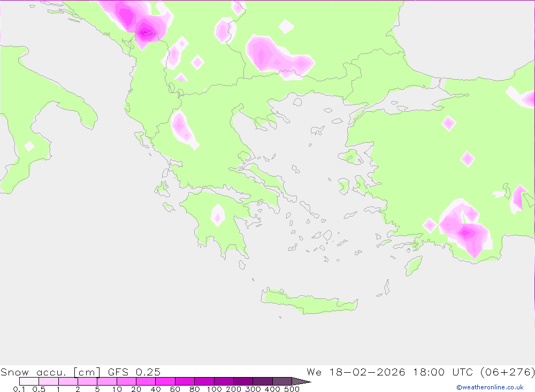Pick the 400–500 cm legend swatch

click(282, 381)
